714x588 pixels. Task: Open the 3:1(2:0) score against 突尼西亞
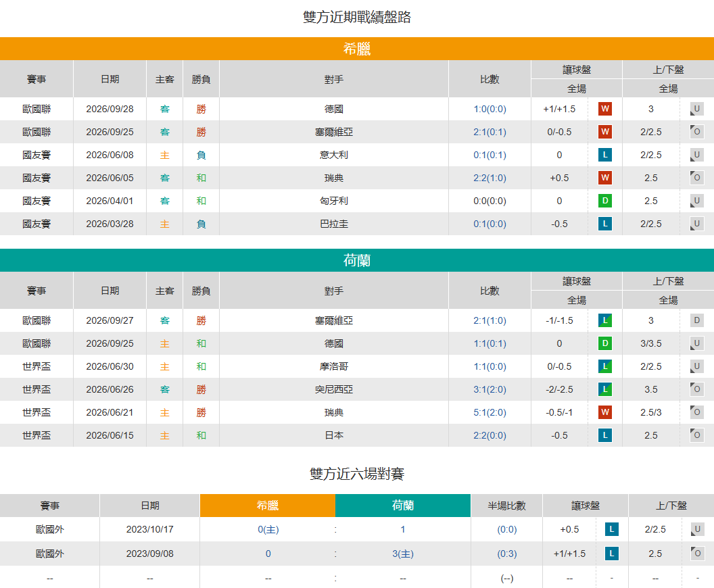coord(490,389)
